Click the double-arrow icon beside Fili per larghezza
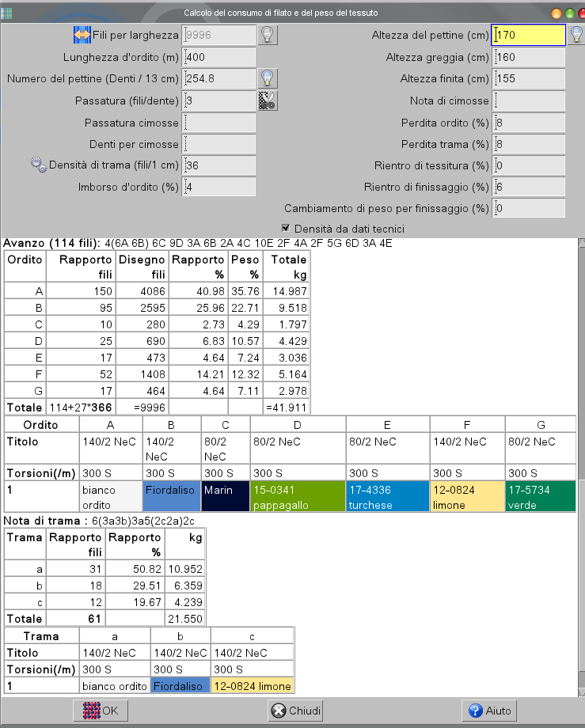The image size is (585, 728). [x=82, y=35]
